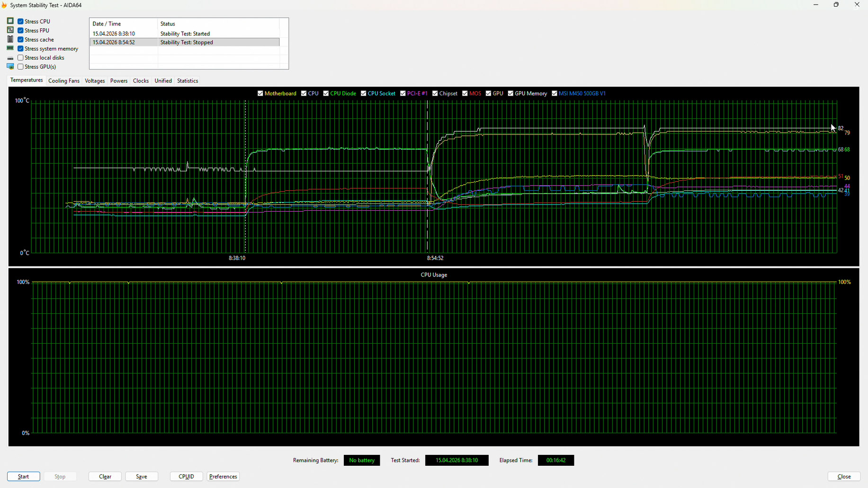868x488 pixels.
Task: Enable the Stress GPU(s) checkbox
Action: coord(20,67)
